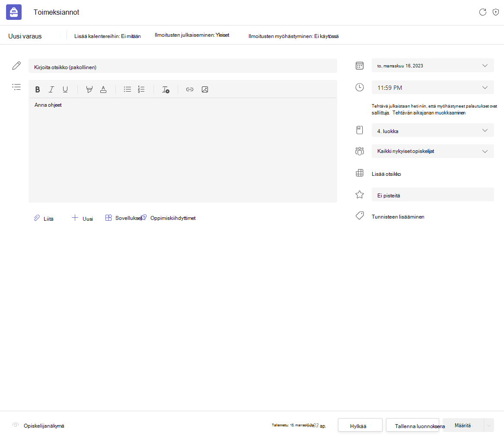Click the refresh icon in header

pos(482,12)
